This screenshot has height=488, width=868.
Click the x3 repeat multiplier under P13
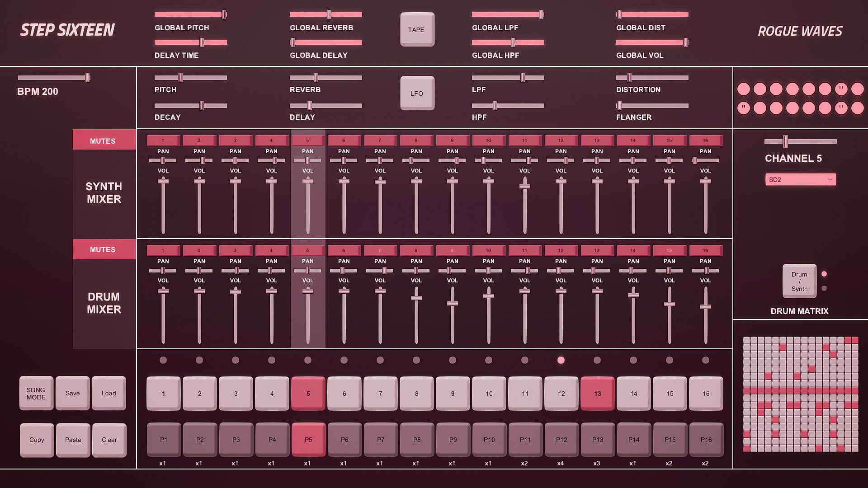pyautogui.click(x=596, y=463)
